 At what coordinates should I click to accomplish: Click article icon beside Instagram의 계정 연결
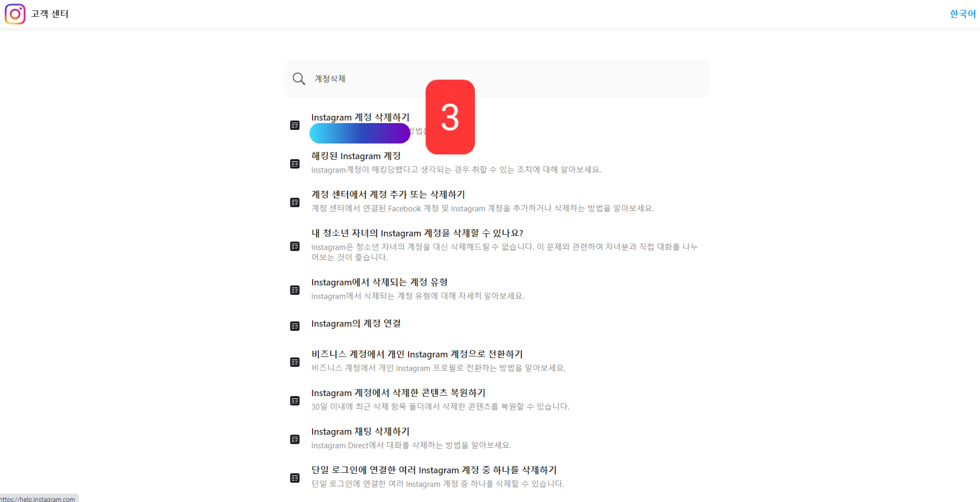click(295, 326)
